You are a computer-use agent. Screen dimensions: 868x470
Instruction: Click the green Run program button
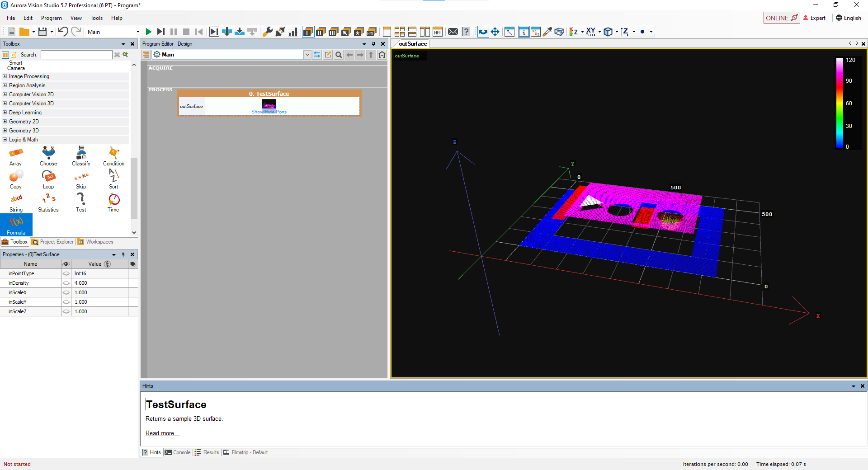pyautogui.click(x=148, y=32)
